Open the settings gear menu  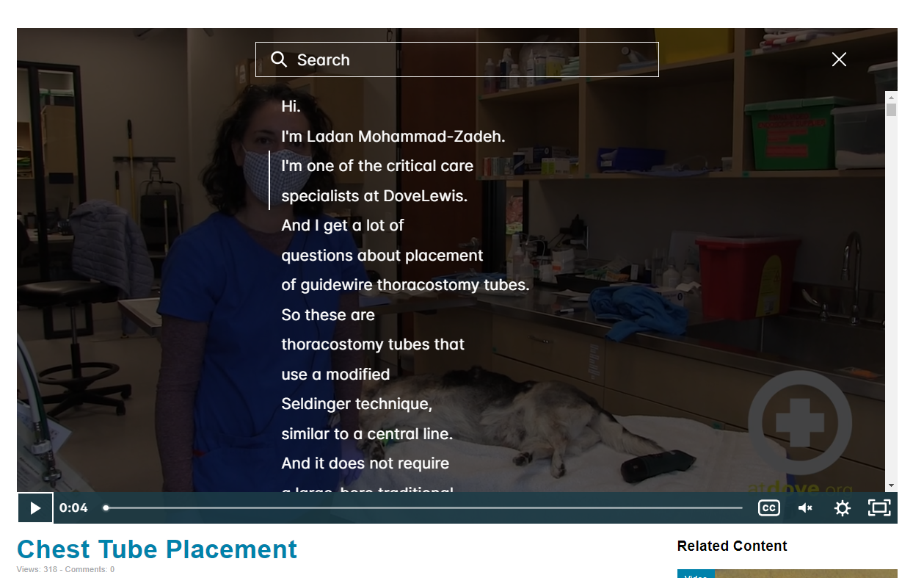coord(842,507)
